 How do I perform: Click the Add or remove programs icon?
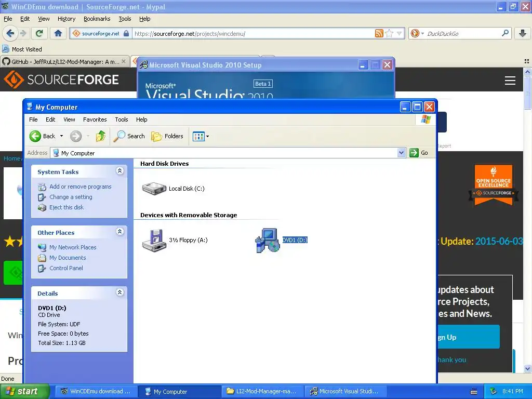coord(42,187)
